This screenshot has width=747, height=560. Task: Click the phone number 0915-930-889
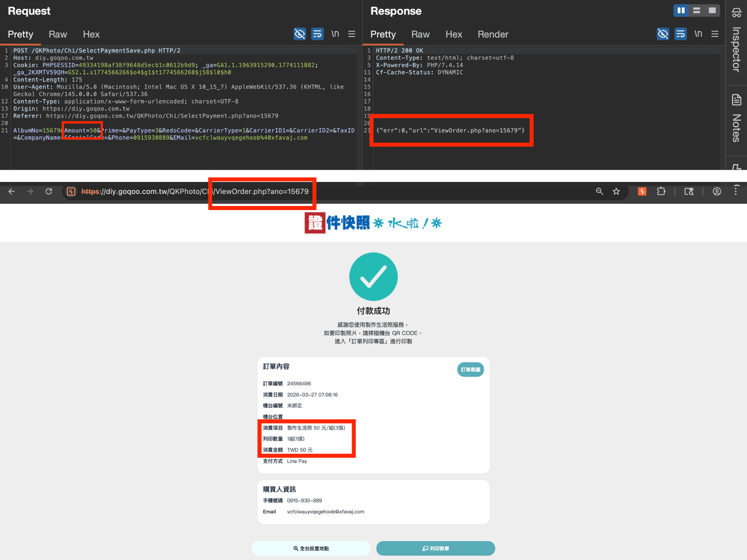305,501
